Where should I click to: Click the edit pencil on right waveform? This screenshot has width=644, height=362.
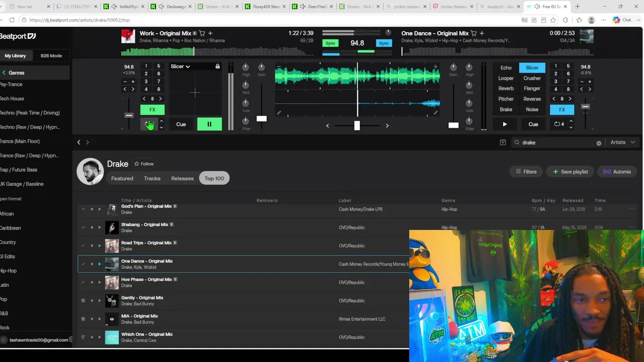(436, 113)
